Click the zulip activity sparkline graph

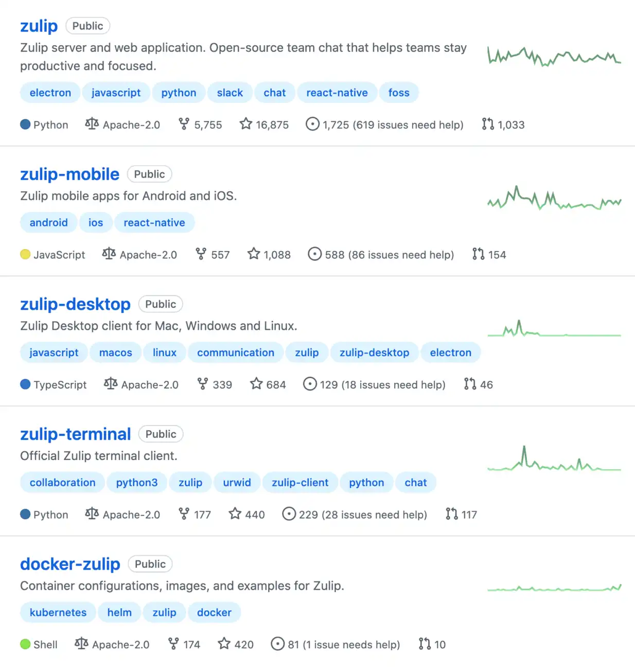(554, 57)
